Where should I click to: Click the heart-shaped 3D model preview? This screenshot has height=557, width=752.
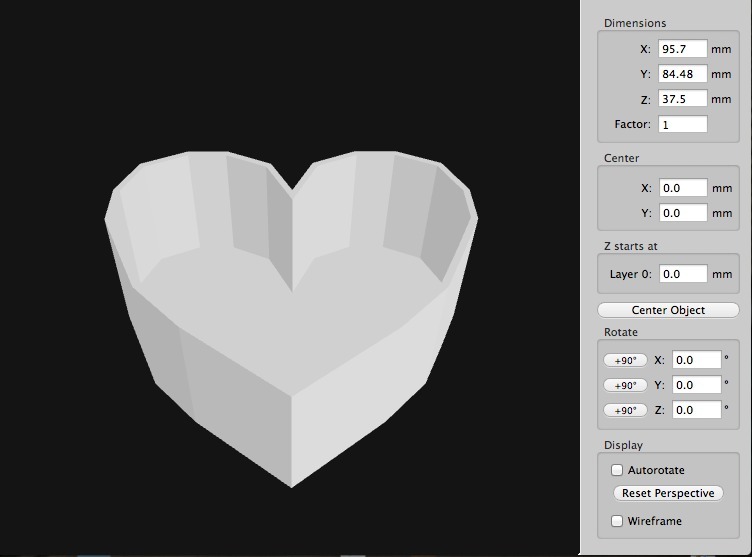tap(291, 319)
